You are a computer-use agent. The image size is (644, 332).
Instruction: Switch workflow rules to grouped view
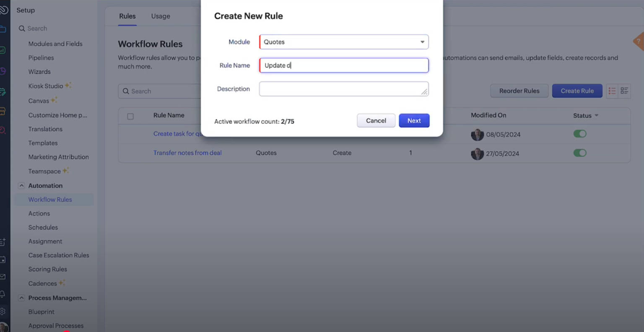(624, 91)
